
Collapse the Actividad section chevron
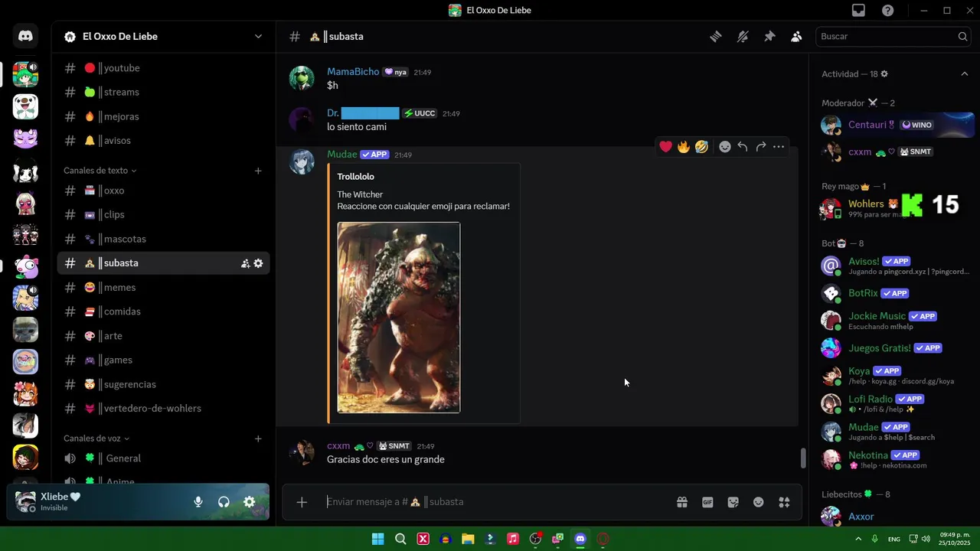pyautogui.click(x=964, y=74)
